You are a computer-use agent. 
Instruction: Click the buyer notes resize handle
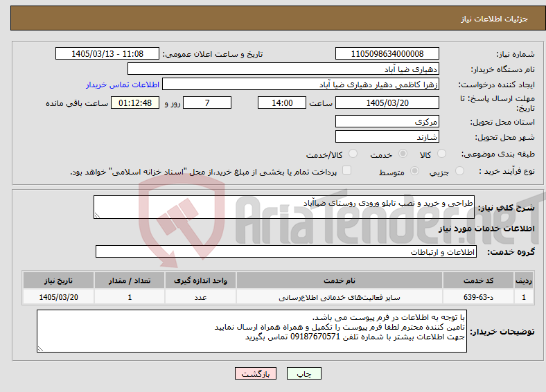click(x=40, y=349)
